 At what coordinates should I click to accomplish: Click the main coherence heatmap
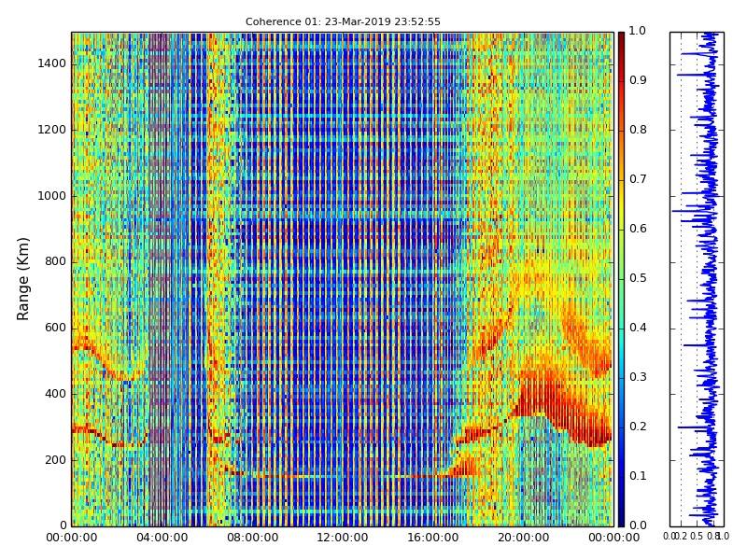pos(343,279)
